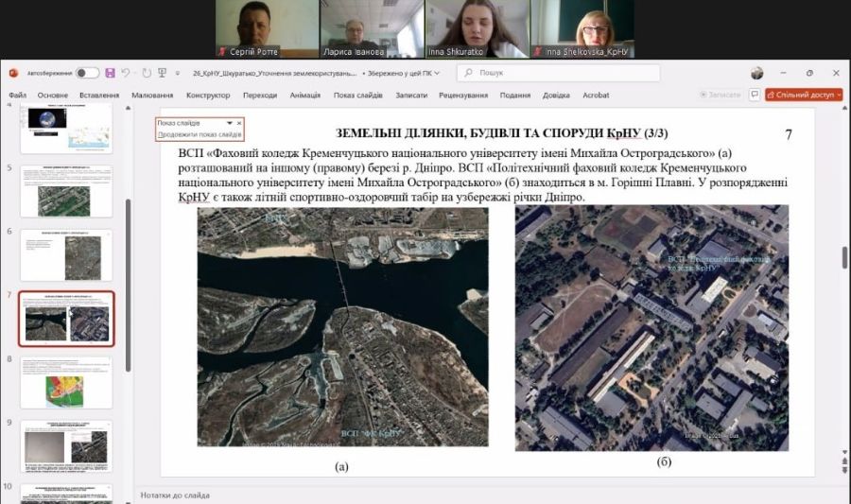Image resolution: width=851 pixels, height=504 pixels.
Task: Click the slide pane scroll-down arrow
Action: (844, 451)
